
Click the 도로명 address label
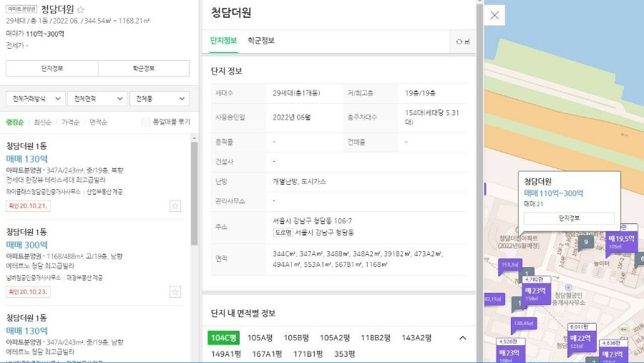coord(283,232)
